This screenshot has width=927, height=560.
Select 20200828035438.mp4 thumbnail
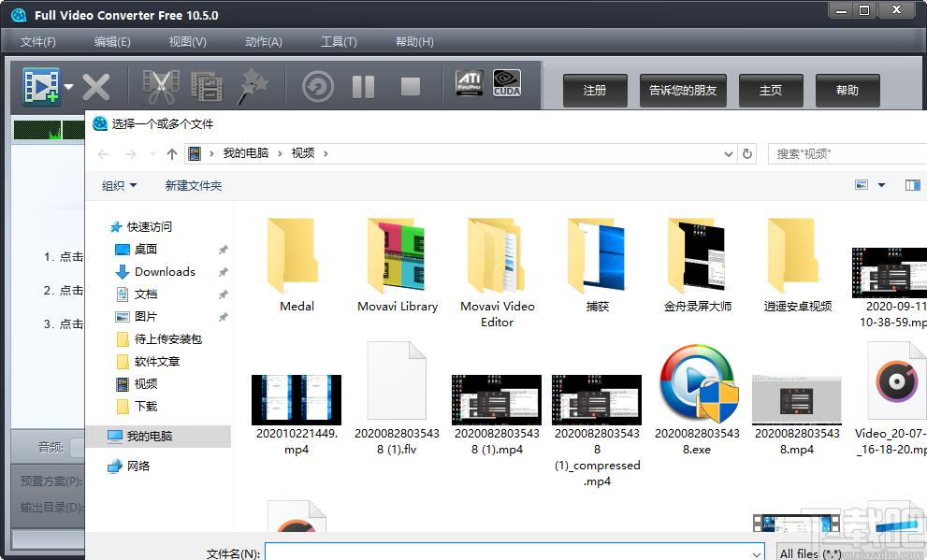tap(797, 400)
